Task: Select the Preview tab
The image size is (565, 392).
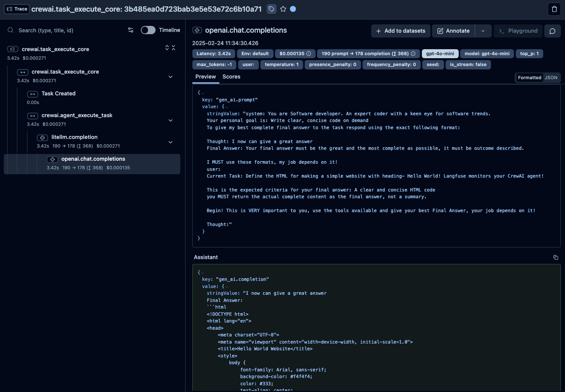Action: coord(205,77)
